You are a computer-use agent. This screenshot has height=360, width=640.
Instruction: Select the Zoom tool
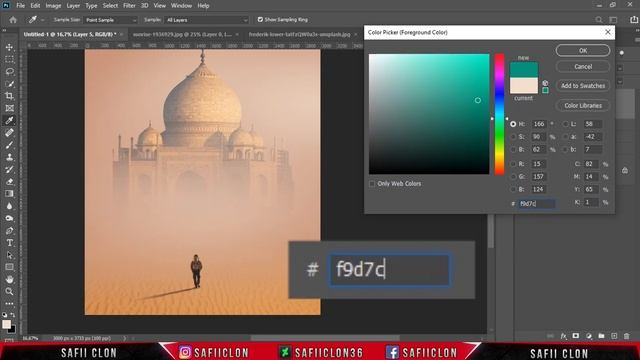pyautogui.click(x=9, y=291)
